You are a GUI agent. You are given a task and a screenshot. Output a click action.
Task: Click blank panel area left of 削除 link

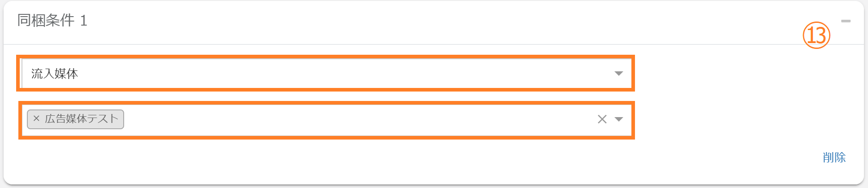pos(627,157)
